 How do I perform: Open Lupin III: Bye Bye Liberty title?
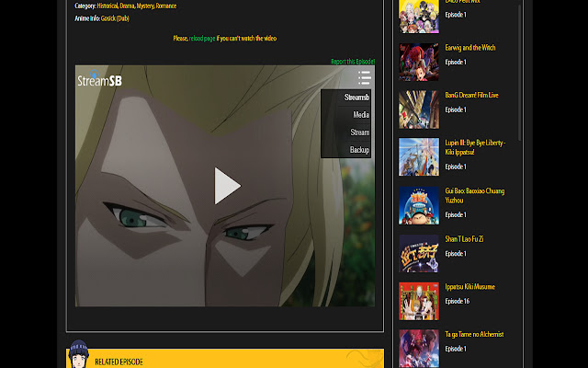475,147
